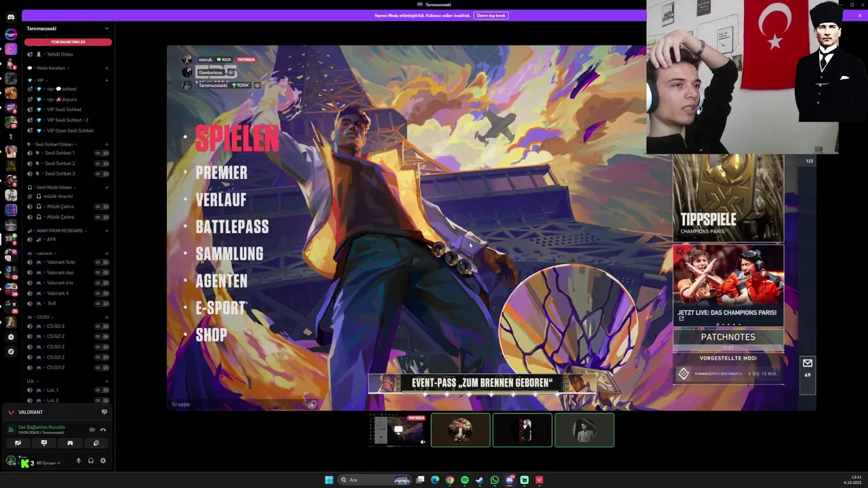Open Spotify from the taskbar
868x488 pixels.
pyautogui.click(x=465, y=480)
